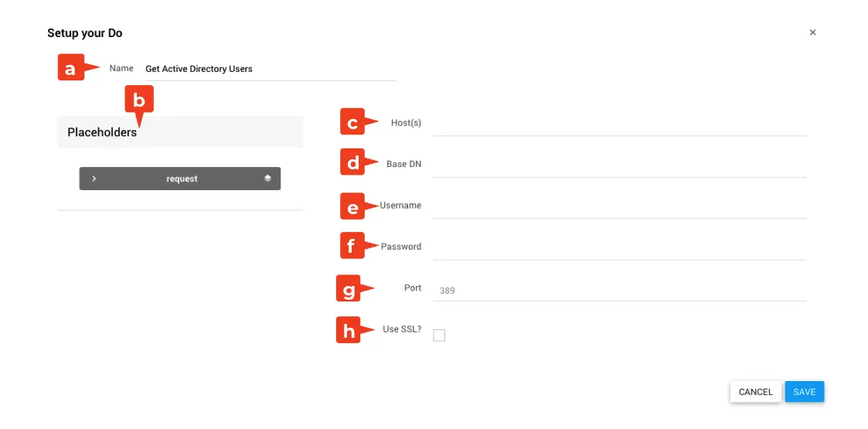Focus the Name input field

tap(269, 69)
